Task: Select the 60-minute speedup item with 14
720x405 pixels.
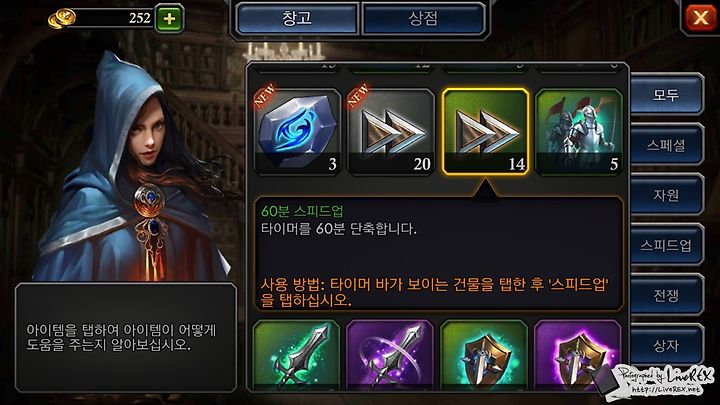Action: click(485, 132)
